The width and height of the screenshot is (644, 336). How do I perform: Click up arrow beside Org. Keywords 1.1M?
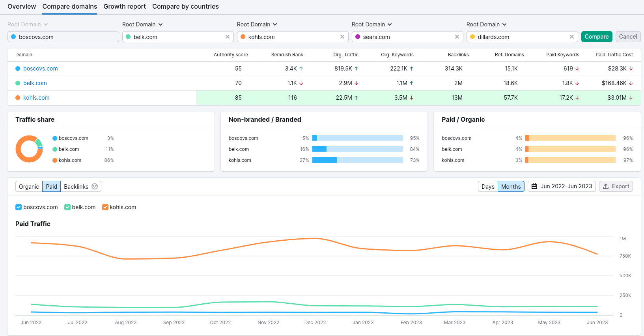(412, 83)
